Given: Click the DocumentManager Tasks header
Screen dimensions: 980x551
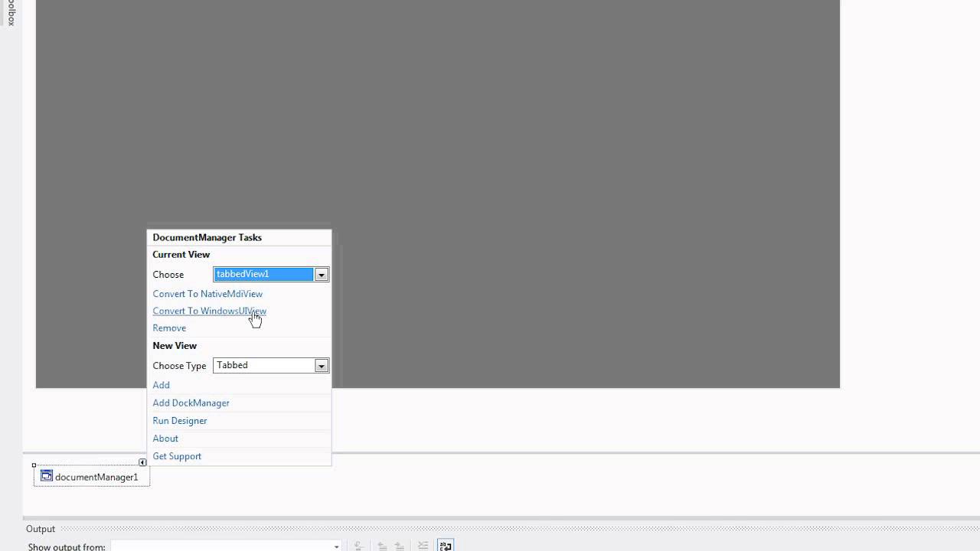Looking at the screenshot, I should pyautogui.click(x=207, y=237).
